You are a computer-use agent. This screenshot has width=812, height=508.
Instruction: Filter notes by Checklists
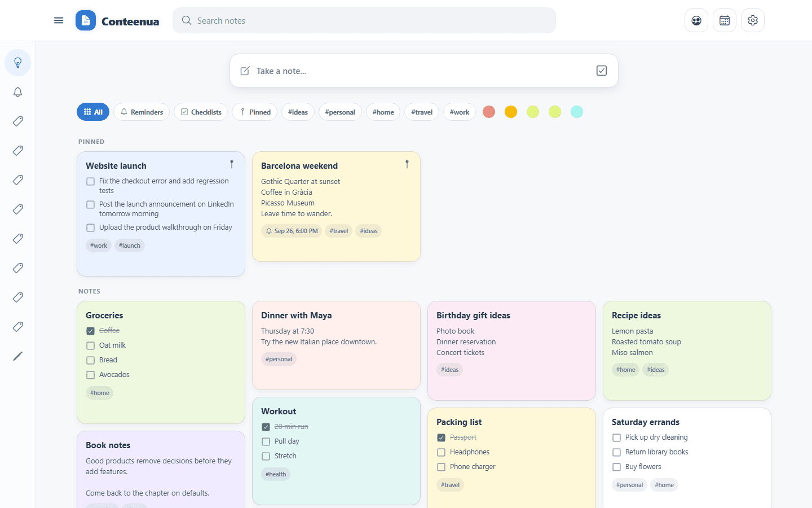coord(201,112)
